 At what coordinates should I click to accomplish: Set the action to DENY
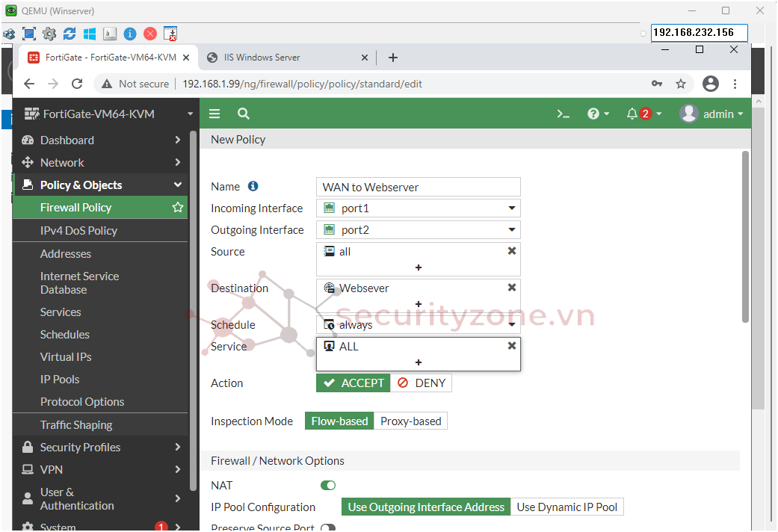click(x=422, y=383)
